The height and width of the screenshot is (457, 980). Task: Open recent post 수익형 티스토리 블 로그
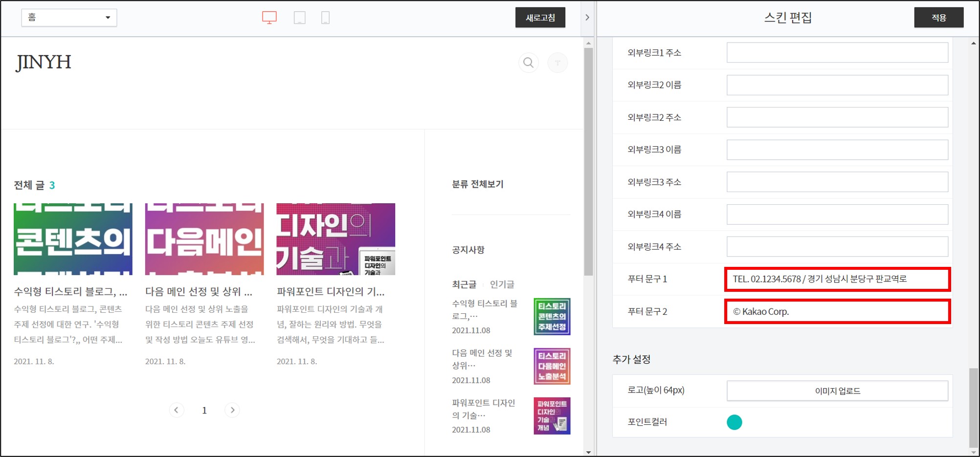tap(485, 310)
